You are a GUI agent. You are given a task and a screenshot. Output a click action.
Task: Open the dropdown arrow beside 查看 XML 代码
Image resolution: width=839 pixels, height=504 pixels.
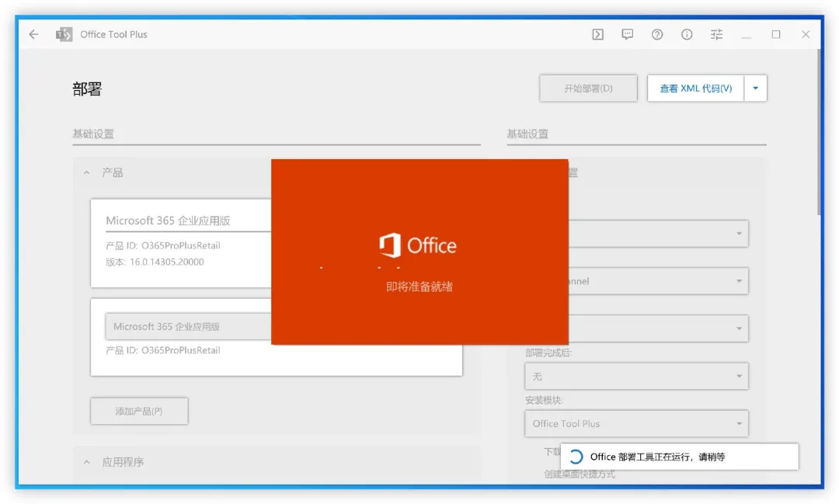pyautogui.click(x=756, y=89)
